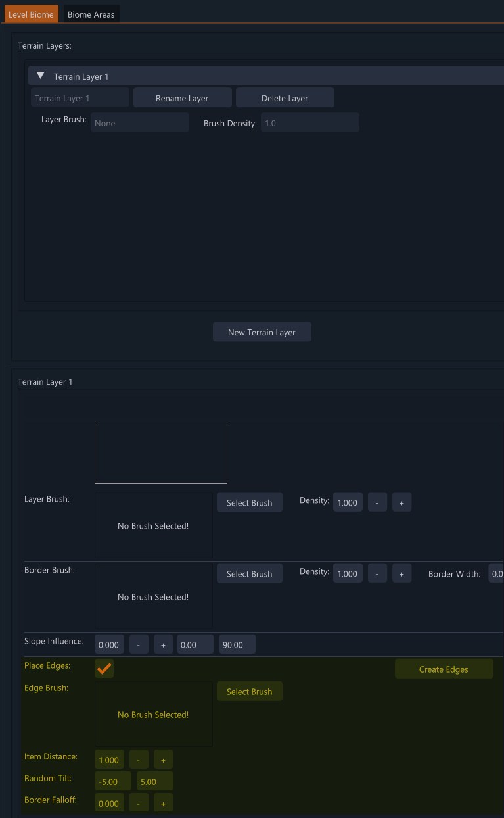504x818 pixels.
Task: Decrease Layer Brush density with minus
Action: tap(377, 502)
